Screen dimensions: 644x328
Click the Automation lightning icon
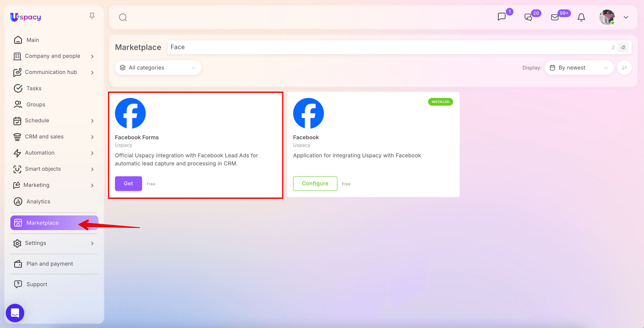tap(17, 153)
